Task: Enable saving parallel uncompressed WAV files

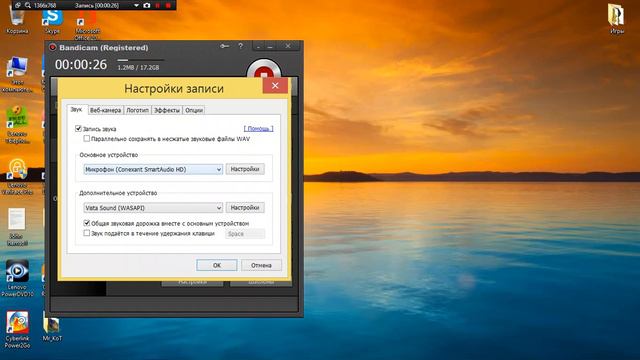Action: [87, 139]
